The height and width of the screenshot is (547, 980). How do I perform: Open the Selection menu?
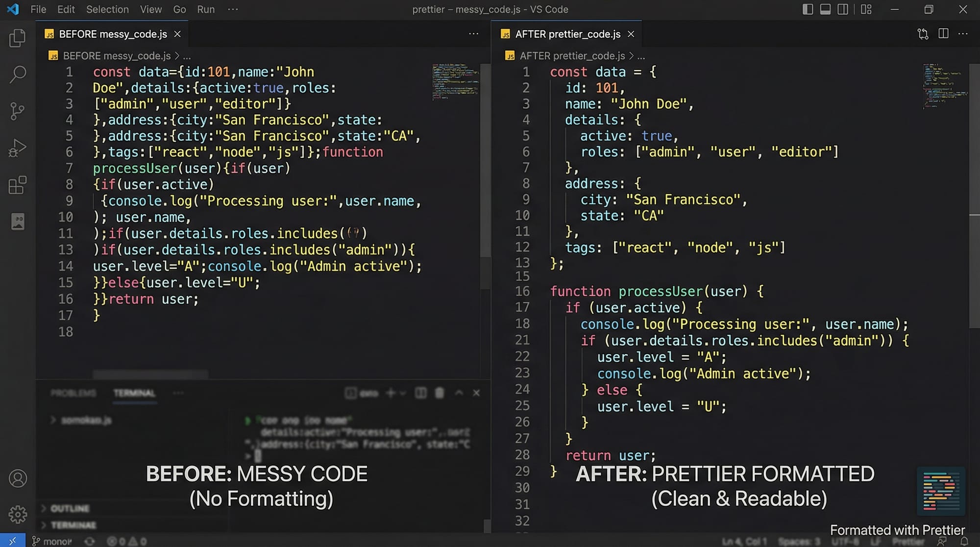point(107,9)
